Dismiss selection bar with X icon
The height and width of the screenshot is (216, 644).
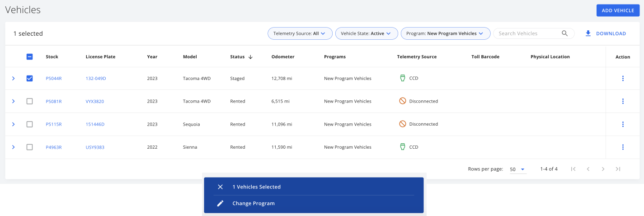tap(221, 187)
